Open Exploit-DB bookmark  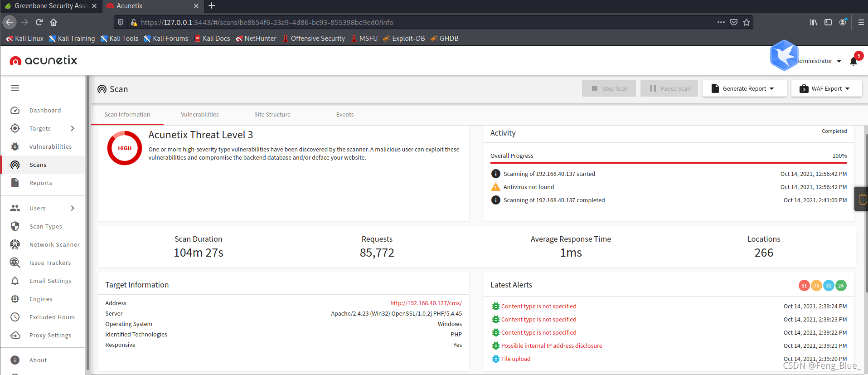[404, 39]
